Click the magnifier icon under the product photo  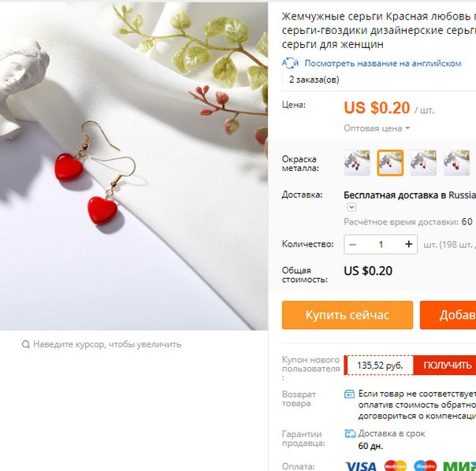26,344
